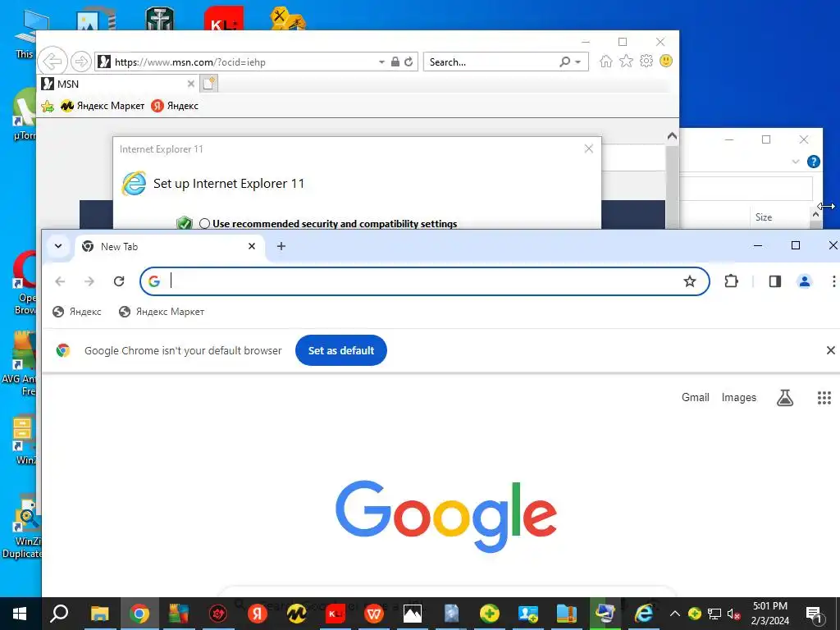
Task: Open File Explorer from taskbar
Action: 99,614
